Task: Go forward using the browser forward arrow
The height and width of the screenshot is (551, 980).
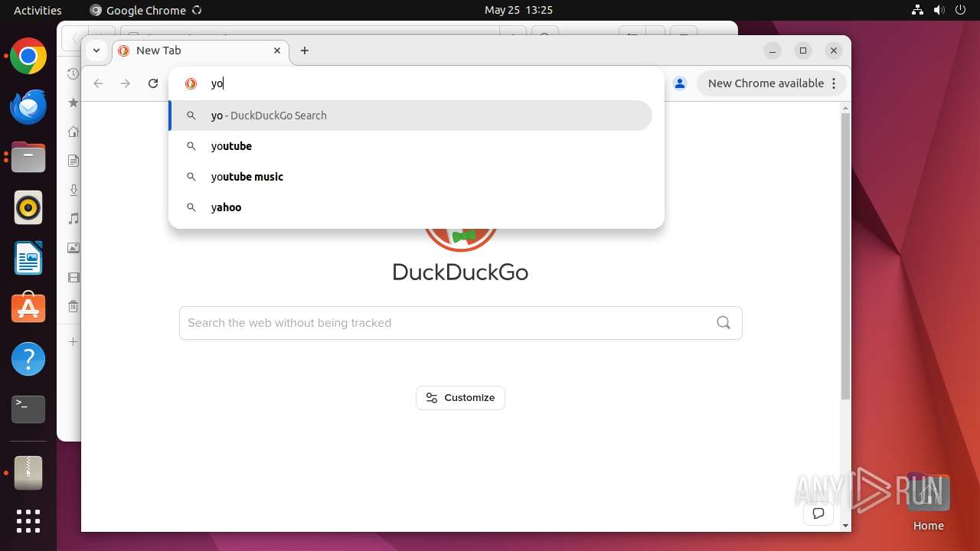Action: coord(126,83)
